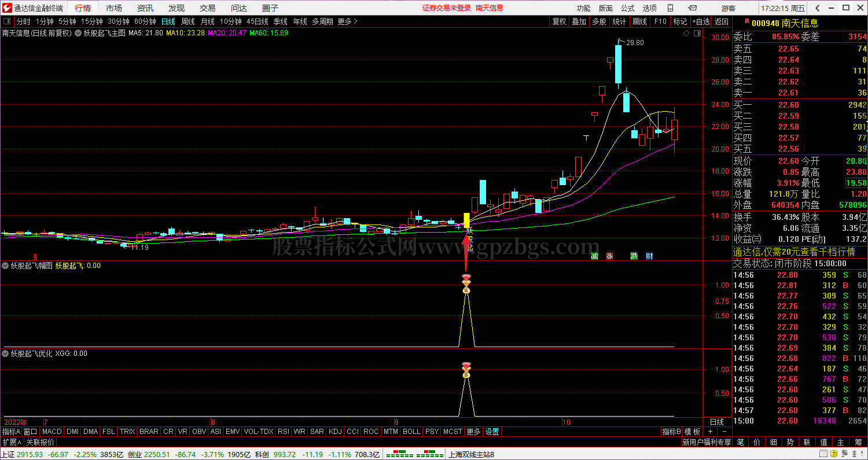The height and width of the screenshot is (460, 868).
Task: Expand the 扩展 panel at bottom left
Action: click(12, 442)
